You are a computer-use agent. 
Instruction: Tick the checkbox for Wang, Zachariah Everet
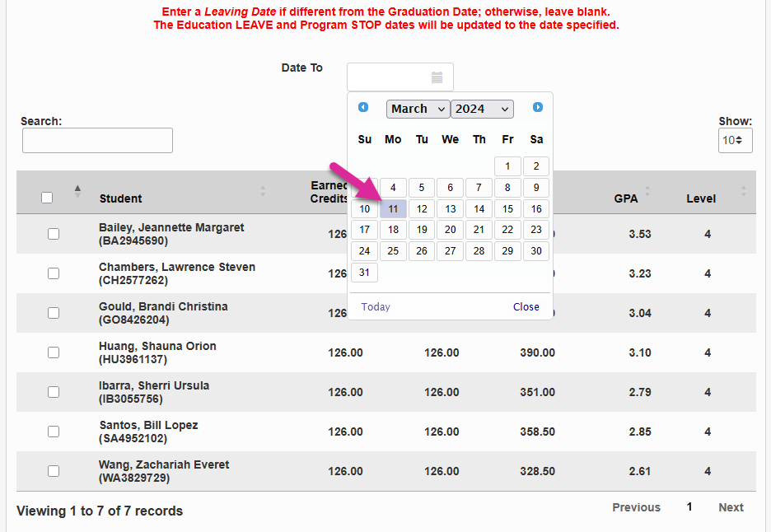pyautogui.click(x=54, y=471)
